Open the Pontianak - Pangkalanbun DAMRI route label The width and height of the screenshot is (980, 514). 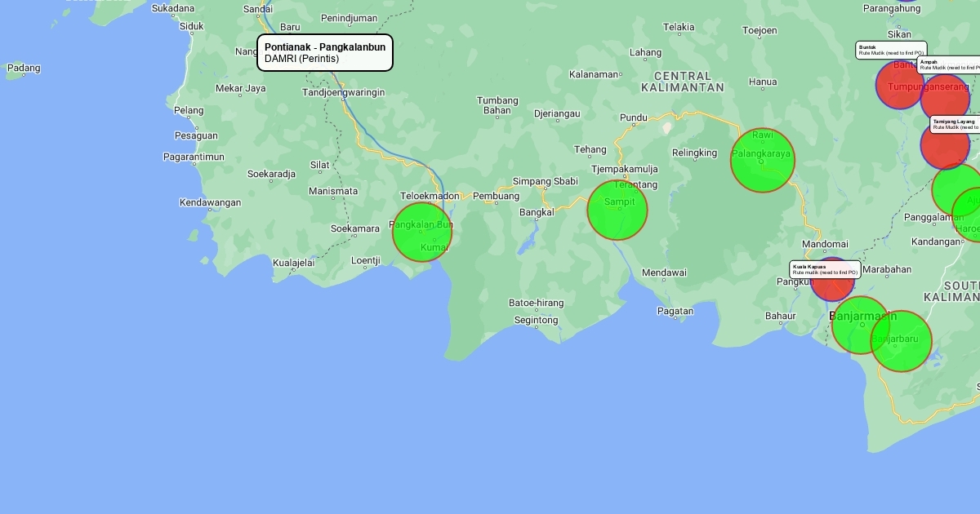tap(325, 53)
